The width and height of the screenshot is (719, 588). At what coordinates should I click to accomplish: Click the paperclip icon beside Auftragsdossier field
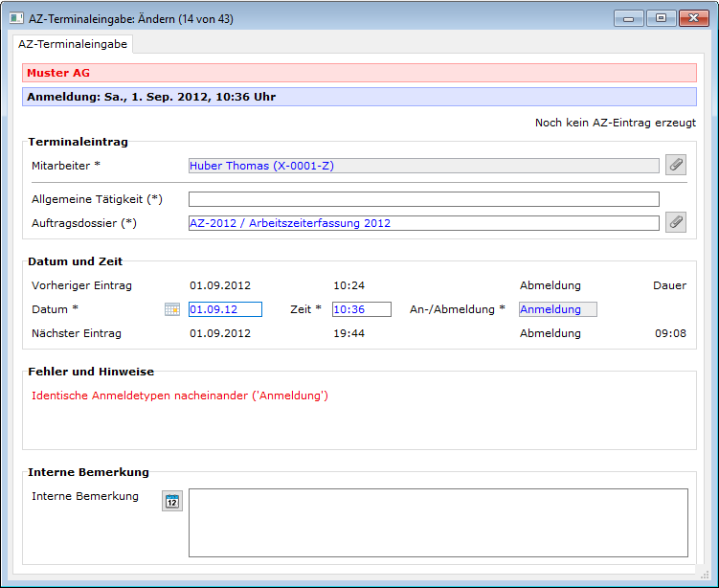(676, 222)
